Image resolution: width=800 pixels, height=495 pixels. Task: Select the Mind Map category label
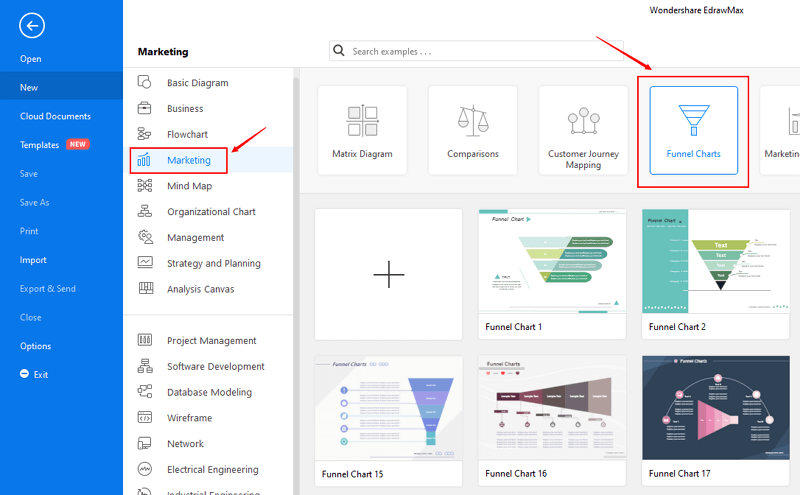click(189, 186)
